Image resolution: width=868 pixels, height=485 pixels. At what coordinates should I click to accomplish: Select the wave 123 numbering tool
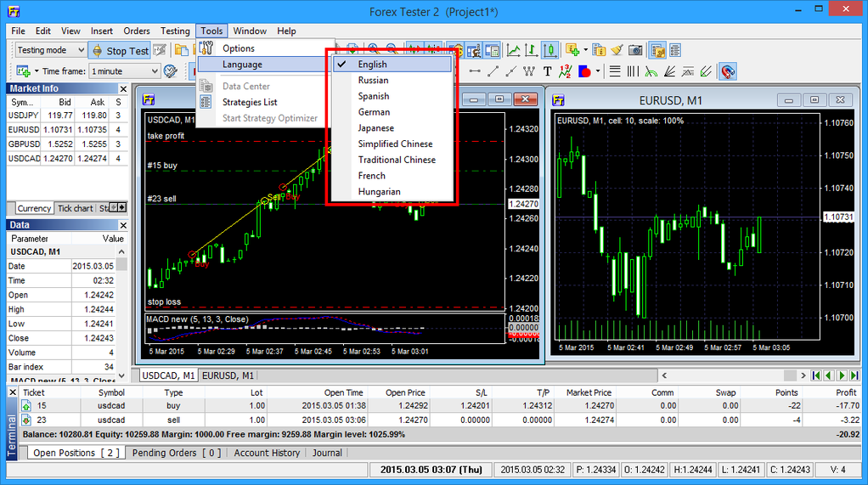click(565, 71)
